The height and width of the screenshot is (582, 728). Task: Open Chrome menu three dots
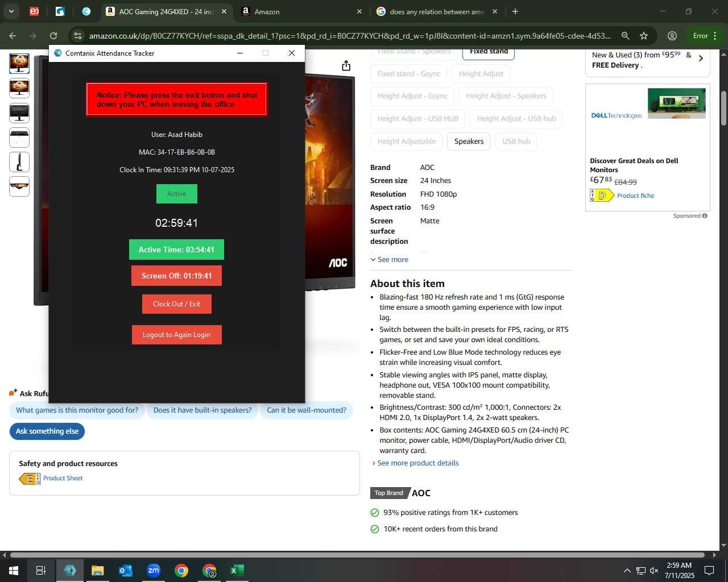pyautogui.click(x=715, y=36)
